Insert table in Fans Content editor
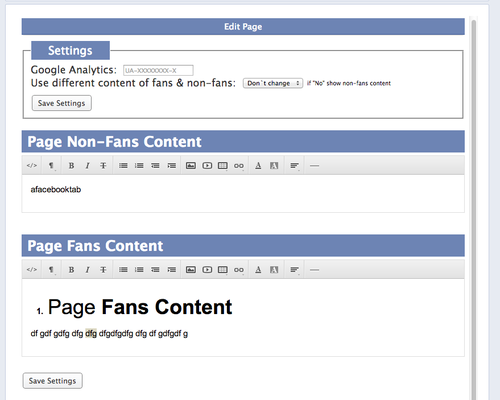500x400 pixels. [x=223, y=269]
